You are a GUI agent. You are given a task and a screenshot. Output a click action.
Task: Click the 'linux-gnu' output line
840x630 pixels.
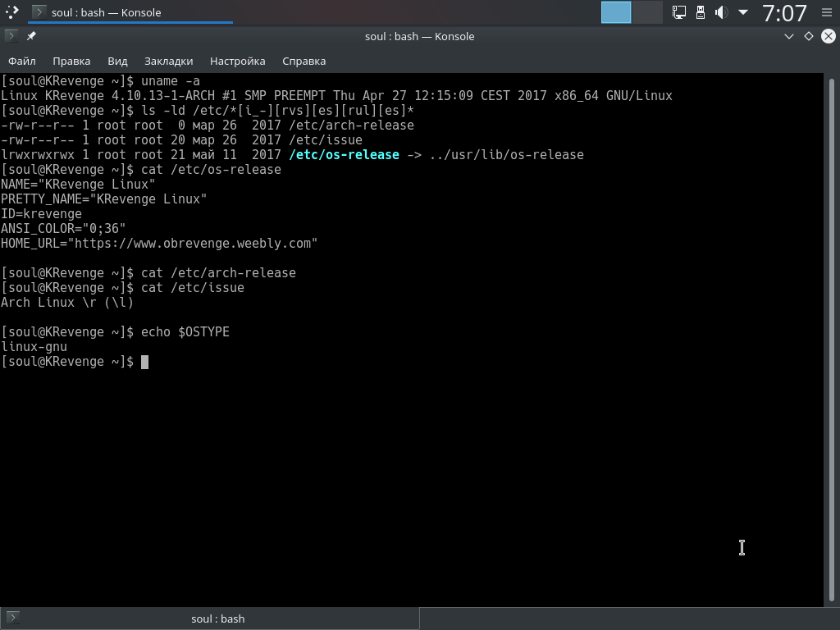point(34,347)
